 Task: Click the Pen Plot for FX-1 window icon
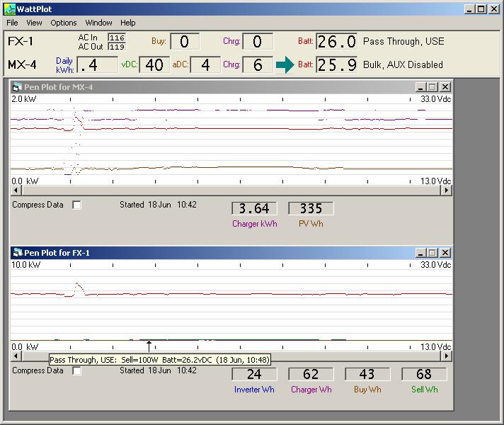[x=17, y=253]
